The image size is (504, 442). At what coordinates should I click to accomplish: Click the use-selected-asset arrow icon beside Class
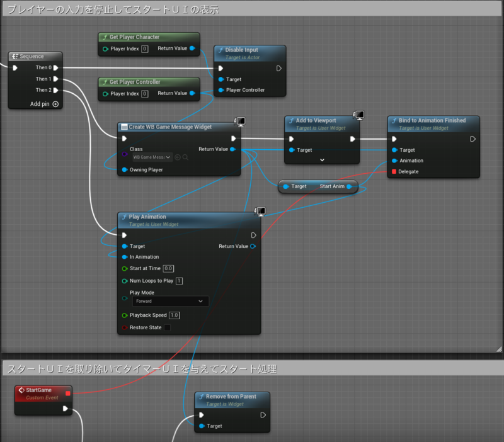coord(178,157)
